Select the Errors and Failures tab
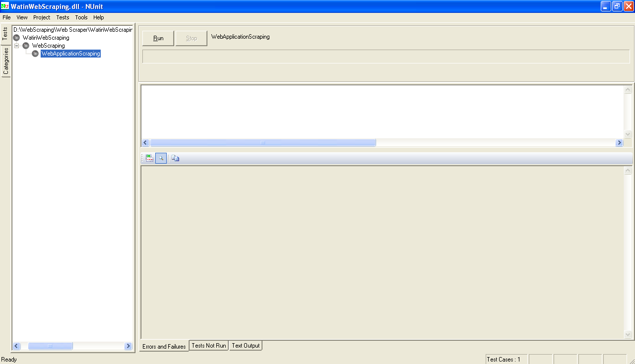Screen dimensions: 635x364 tap(164, 346)
